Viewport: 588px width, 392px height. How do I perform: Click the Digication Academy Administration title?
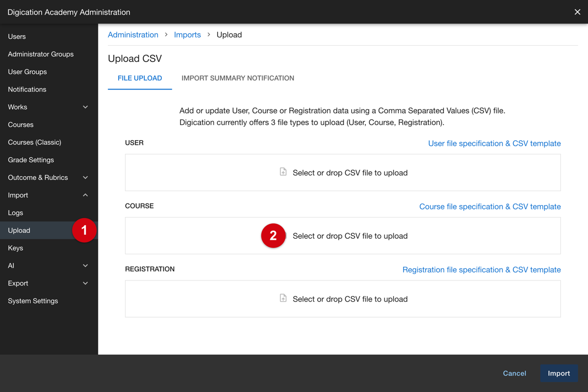coord(69,12)
